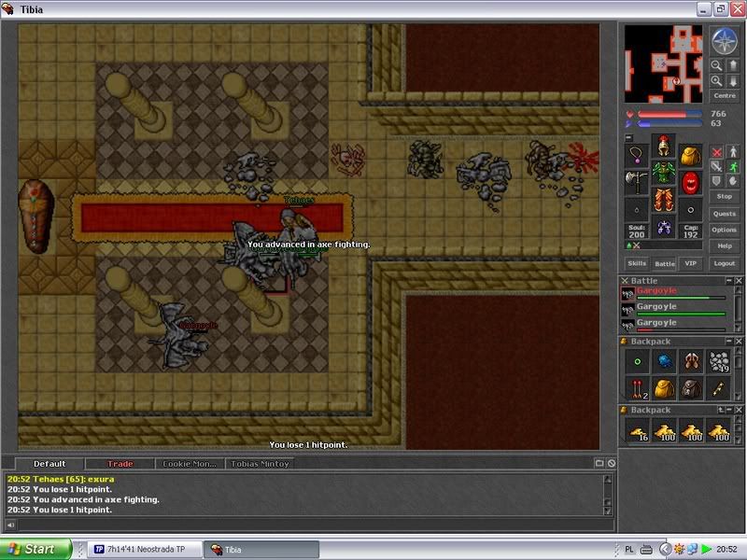Viewport: 747px width, 560px height.
Task: Click the empty ring slot
Action: pos(637,209)
